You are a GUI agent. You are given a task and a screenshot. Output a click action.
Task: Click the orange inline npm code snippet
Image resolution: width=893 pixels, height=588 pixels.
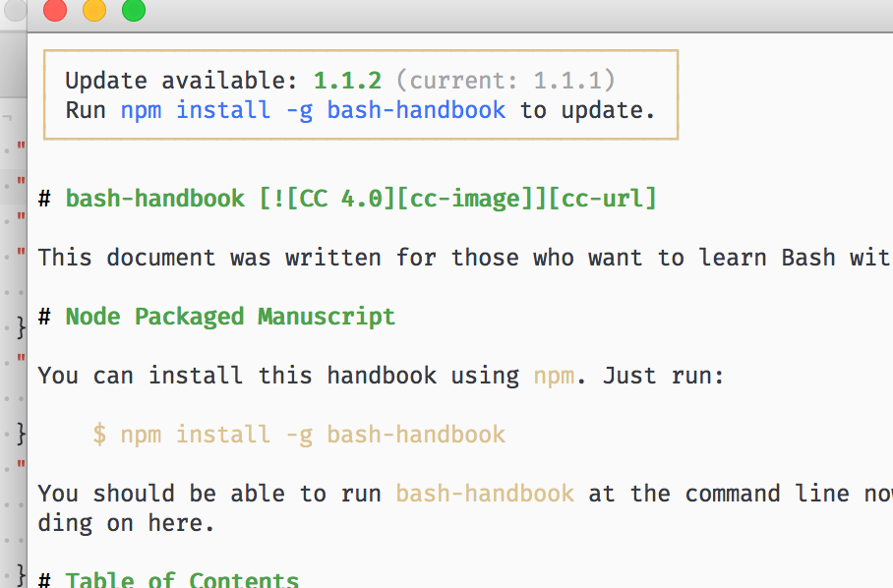(554, 375)
